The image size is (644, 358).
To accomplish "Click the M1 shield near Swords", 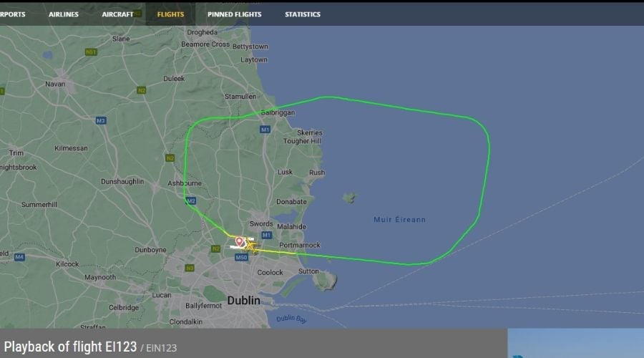I will click(267, 235).
